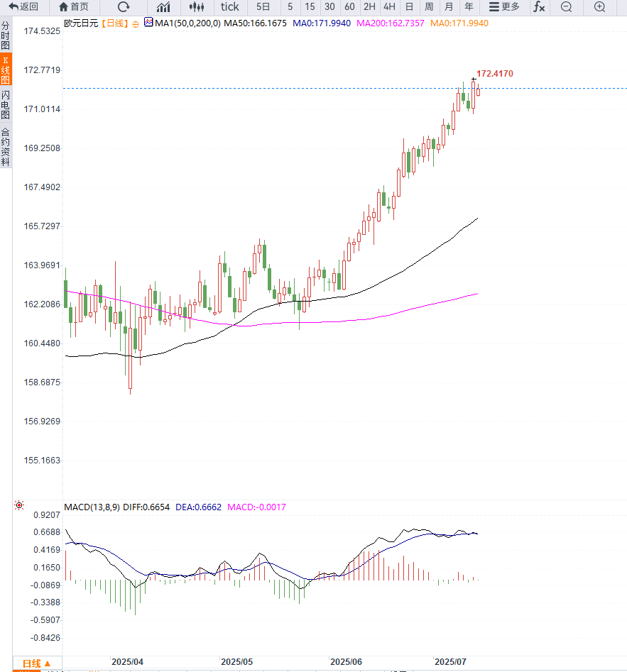Select the 月 monthly timeframe
Viewport: 627px width, 672px height.
(449, 7)
